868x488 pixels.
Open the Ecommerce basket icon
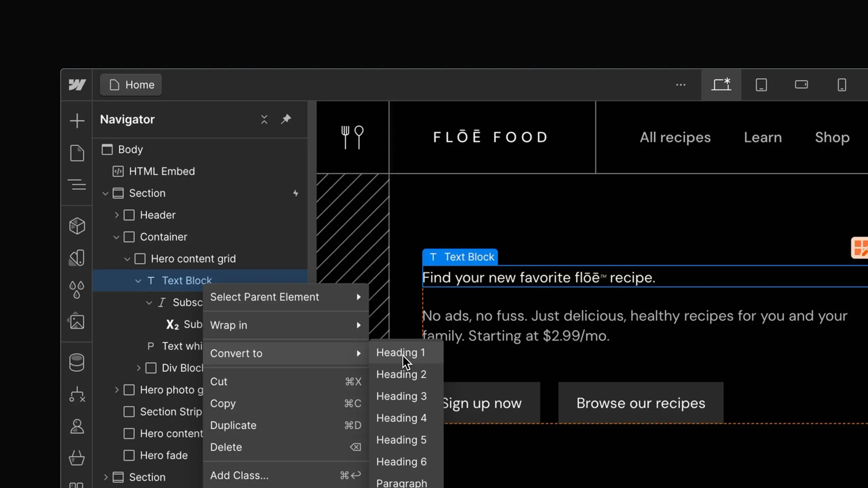(77, 458)
